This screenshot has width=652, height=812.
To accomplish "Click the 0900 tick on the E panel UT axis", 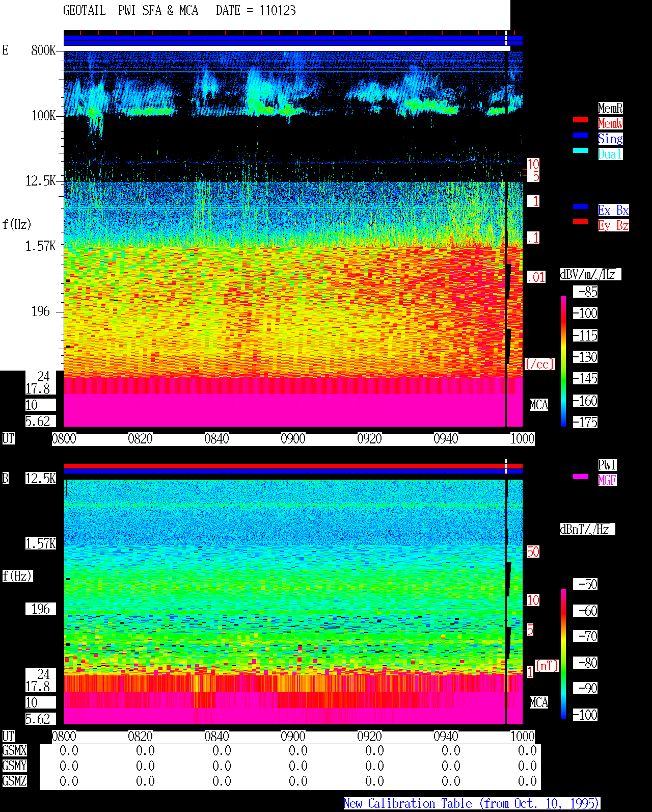I will 293,438.
